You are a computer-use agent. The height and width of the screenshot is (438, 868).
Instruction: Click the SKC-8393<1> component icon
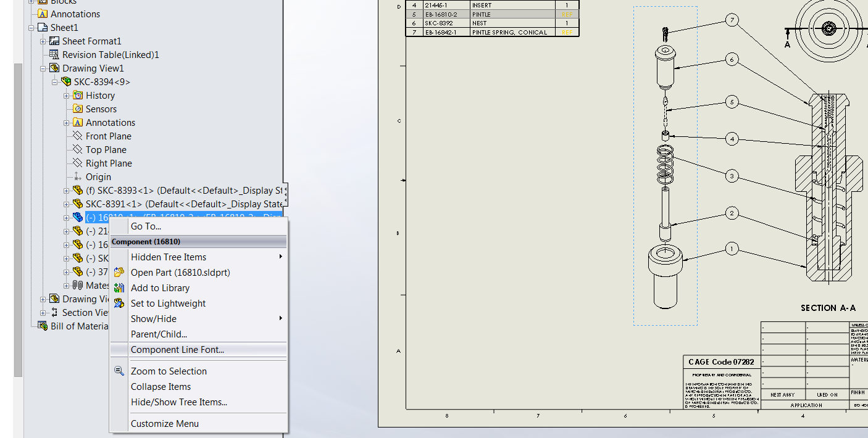[x=78, y=190]
